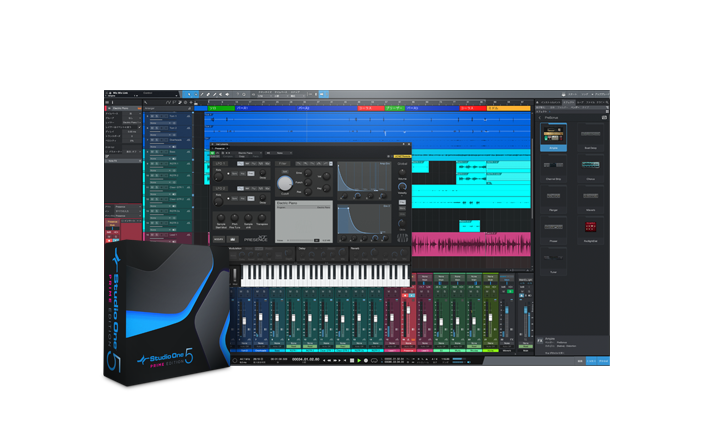Screen dimensions: 705x421
Task: Click the stop button in transport
Action: click(352, 360)
